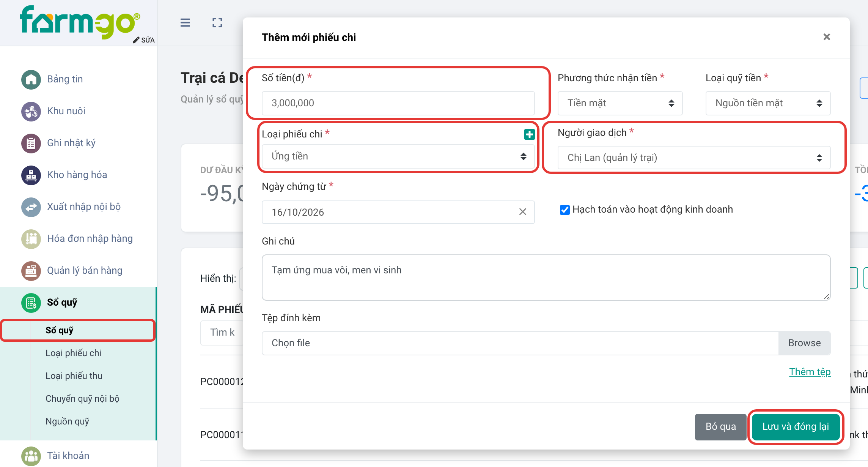Click the fullscreen expand icon

(217, 23)
